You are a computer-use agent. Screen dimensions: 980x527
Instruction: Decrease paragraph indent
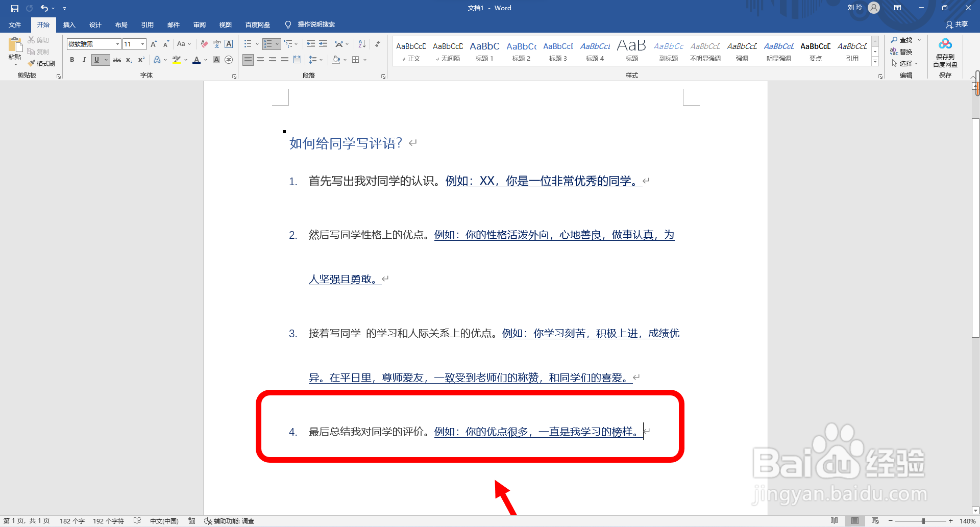[311, 44]
